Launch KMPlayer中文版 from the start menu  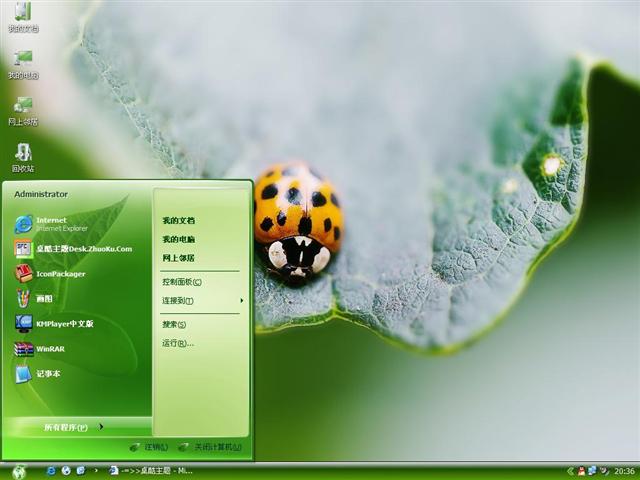[x=54, y=324]
